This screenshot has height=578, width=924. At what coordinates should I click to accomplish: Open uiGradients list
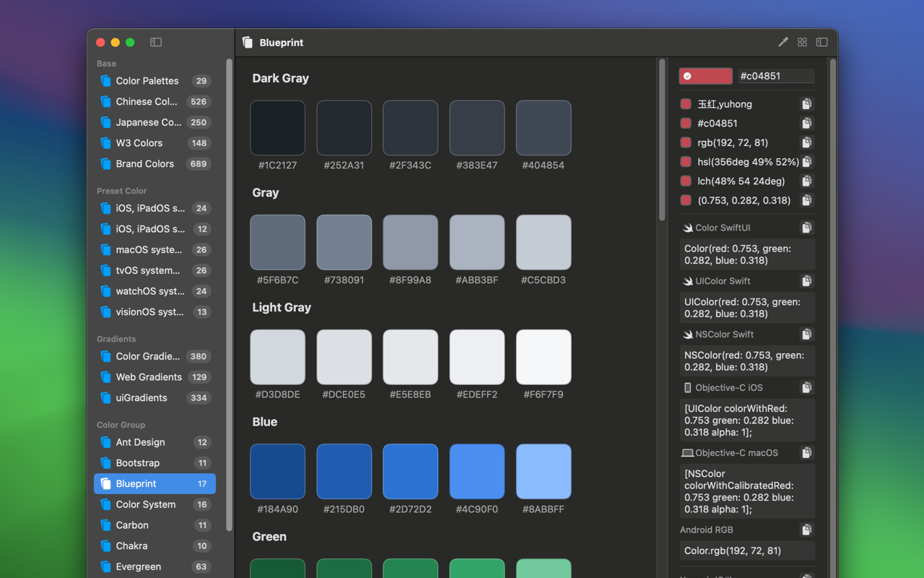pos(154,398)
